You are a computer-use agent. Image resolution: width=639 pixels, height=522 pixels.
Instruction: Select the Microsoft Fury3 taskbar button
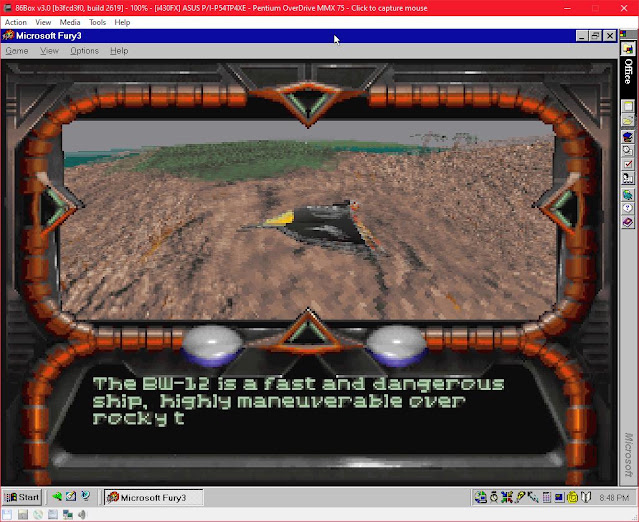click(x=153, y=498)
